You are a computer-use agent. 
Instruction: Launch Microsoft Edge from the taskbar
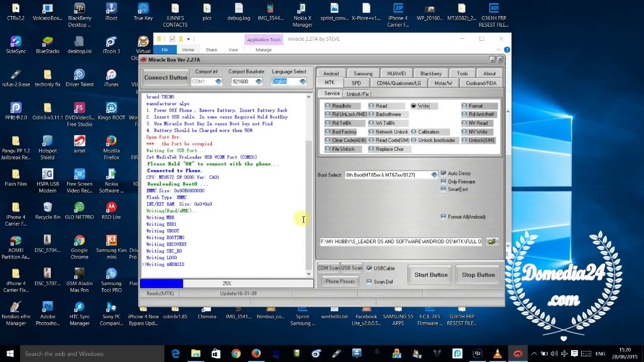(x=175, y=353)
